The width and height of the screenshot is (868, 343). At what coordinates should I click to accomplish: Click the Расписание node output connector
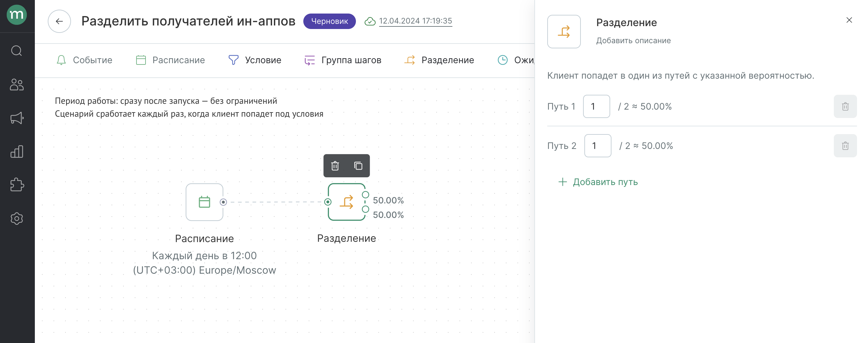[x=223, y=202]
